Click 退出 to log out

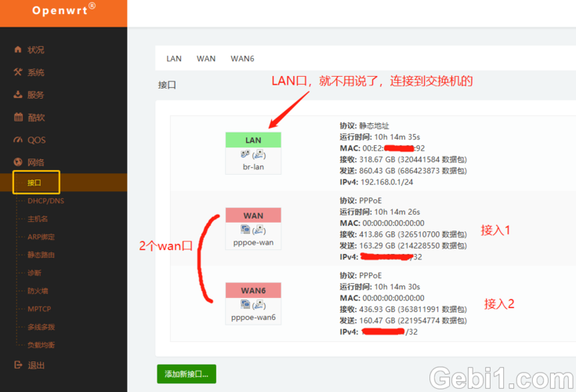tap(36, 365)
